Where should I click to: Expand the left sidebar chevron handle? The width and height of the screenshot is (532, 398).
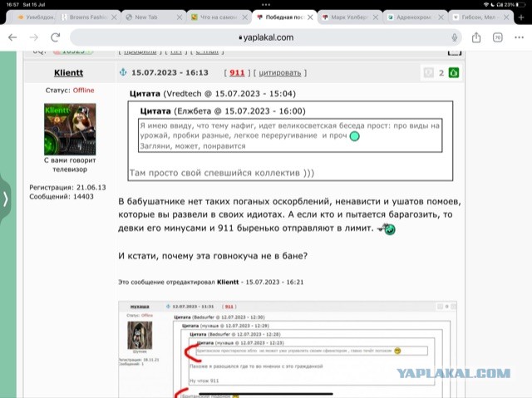coord(5,199)
